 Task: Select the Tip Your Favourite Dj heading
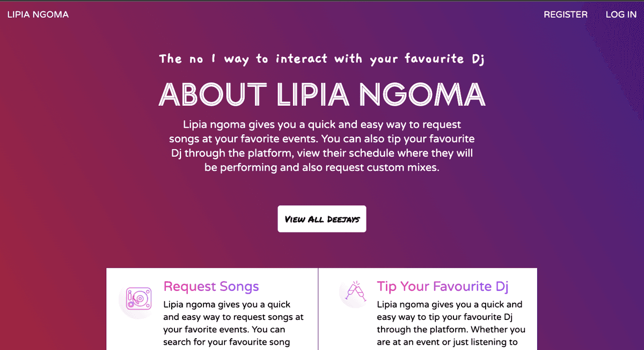click(443, 287)
